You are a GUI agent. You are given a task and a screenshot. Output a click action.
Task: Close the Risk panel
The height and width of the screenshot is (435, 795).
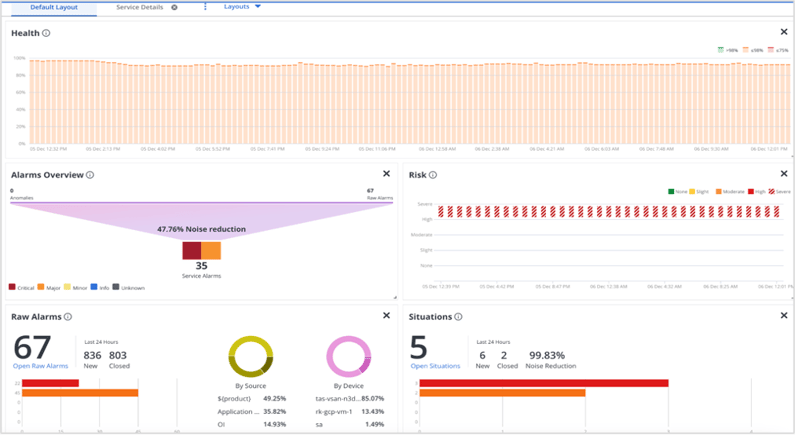click(x=784, y=174)
